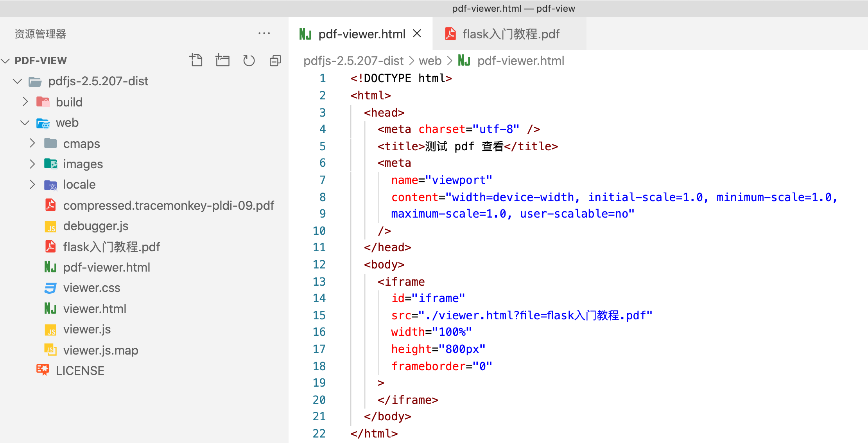
Task: Collapse the web folder
Action: click(25, 122)
